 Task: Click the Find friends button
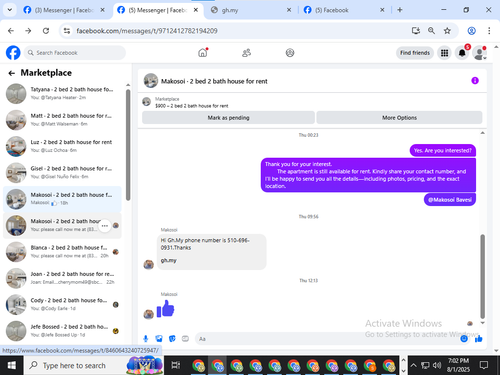tap(415, 53)
